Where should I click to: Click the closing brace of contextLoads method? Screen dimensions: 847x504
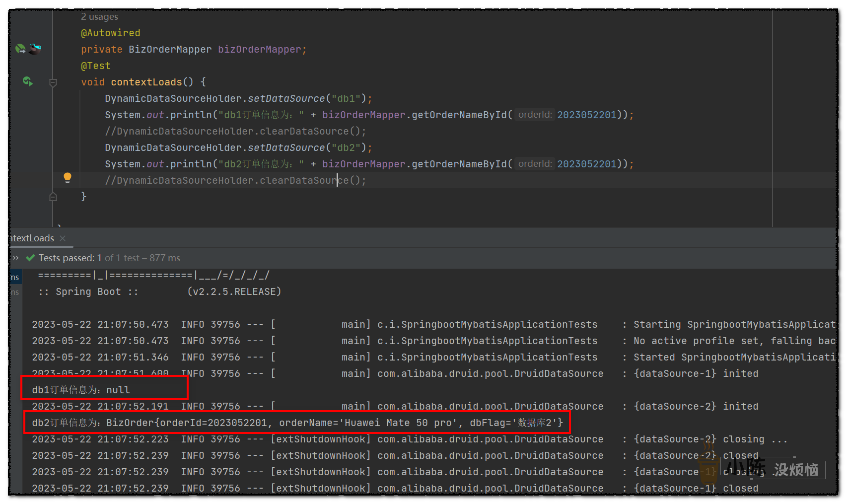click(x=84, y=197)
